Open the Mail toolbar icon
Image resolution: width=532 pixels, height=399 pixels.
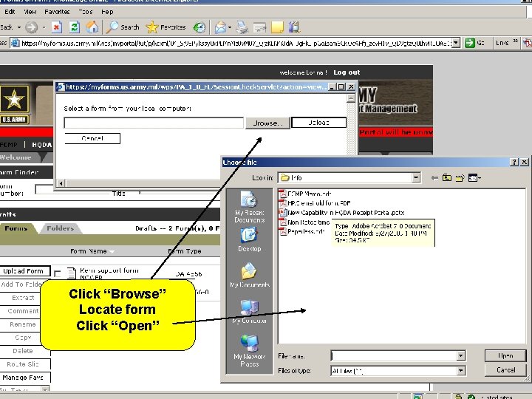tap(220, 27)
